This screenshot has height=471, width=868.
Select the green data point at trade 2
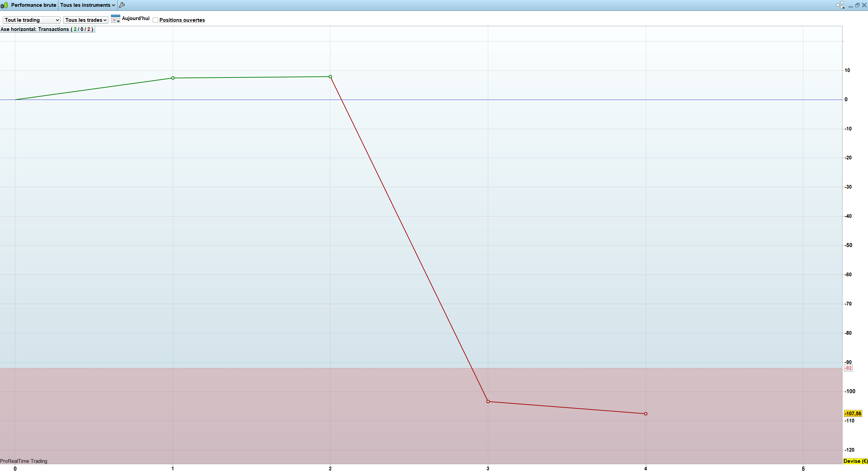330,77
